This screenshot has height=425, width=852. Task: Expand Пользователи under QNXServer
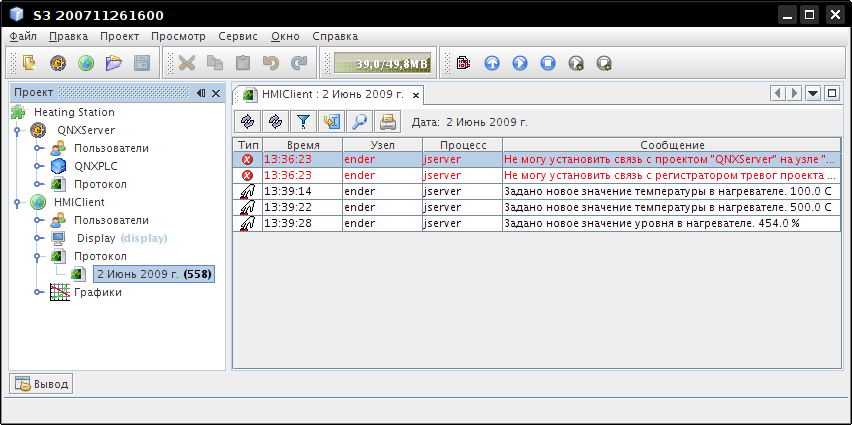(x=37, y=148)
